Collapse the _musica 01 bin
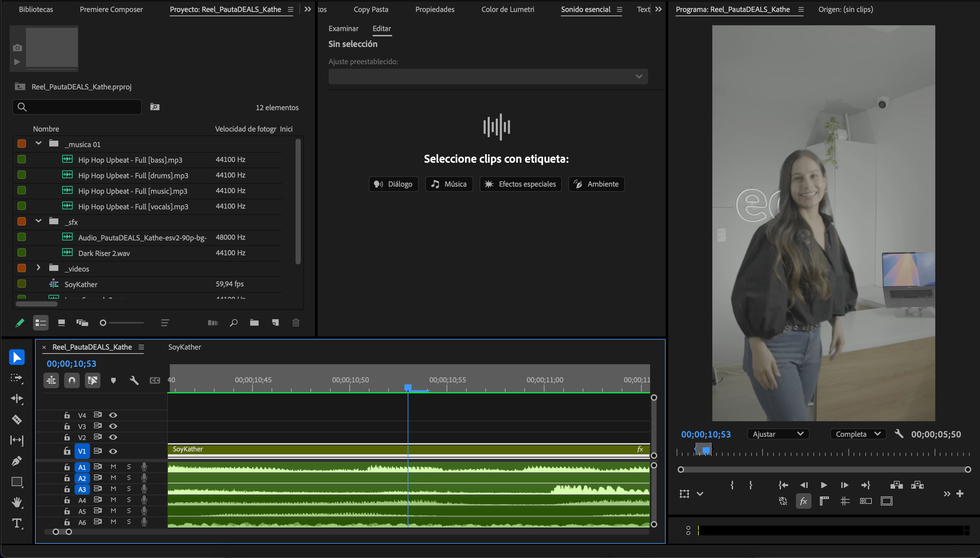 point(38,143)
